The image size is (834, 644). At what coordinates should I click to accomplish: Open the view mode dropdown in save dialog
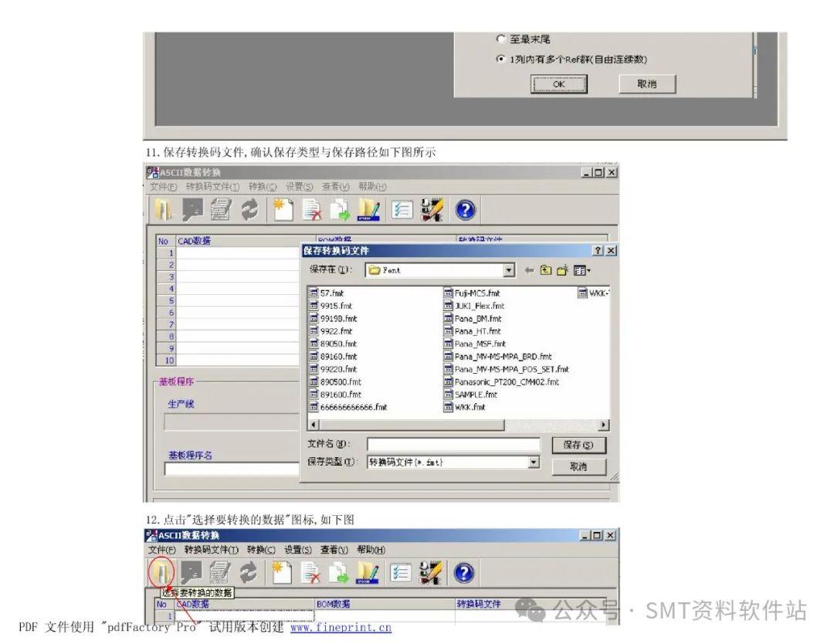click(580, 270)
